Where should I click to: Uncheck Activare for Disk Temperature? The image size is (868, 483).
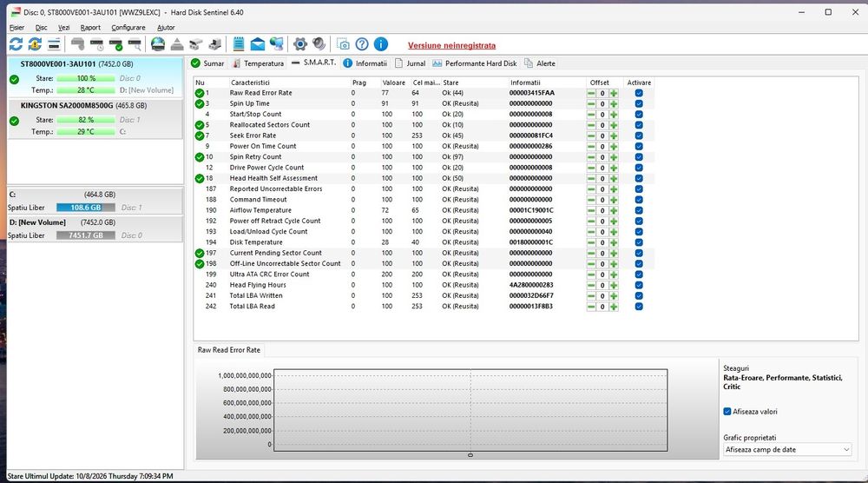639,242
